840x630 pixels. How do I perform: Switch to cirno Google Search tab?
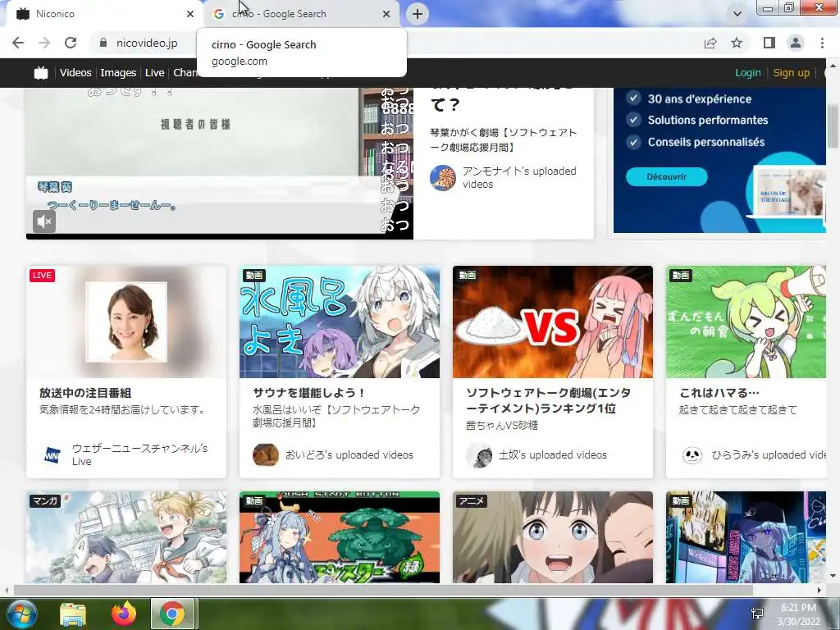point(303,14)
